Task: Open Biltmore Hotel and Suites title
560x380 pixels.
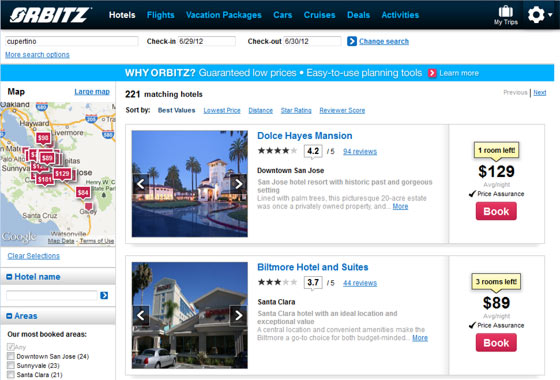Action: (312, 267)
